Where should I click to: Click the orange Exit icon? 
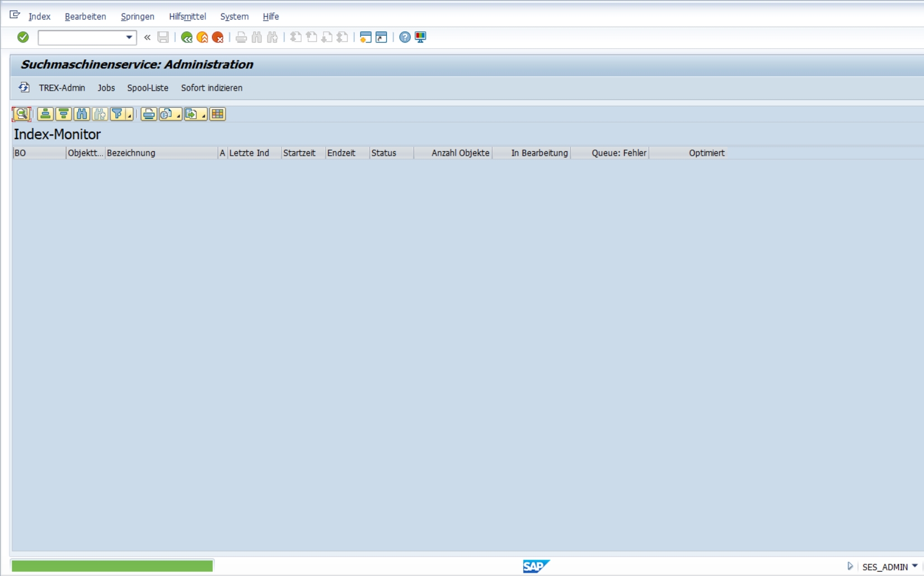202,38
